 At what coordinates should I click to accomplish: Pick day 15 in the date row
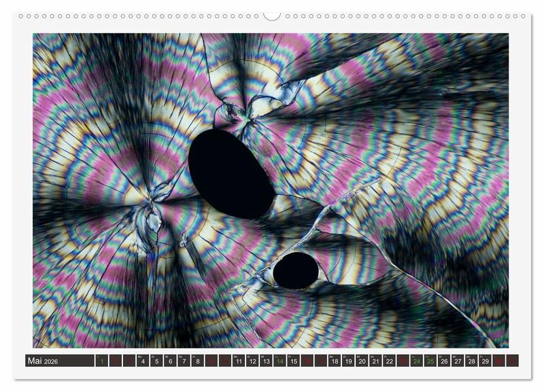pos(293,361)
